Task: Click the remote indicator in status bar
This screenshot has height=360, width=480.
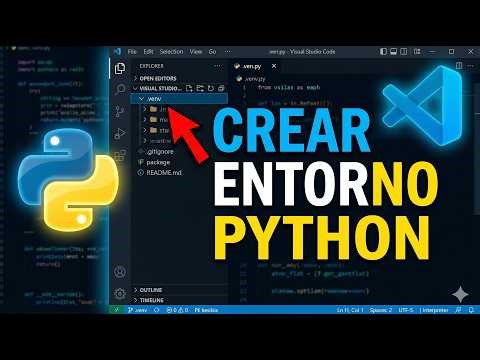Action: pos(117,310)
